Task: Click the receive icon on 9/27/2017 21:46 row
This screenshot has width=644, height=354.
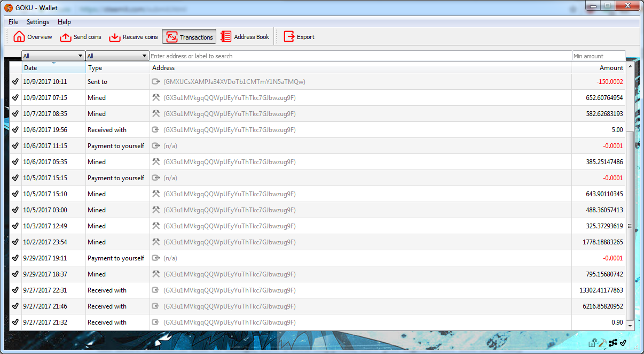Action: [x=156, y=306]
